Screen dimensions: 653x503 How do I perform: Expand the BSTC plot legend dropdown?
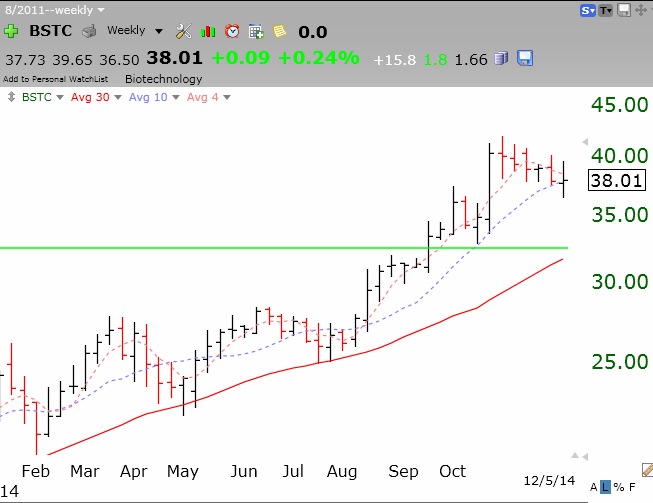[60, 97]
